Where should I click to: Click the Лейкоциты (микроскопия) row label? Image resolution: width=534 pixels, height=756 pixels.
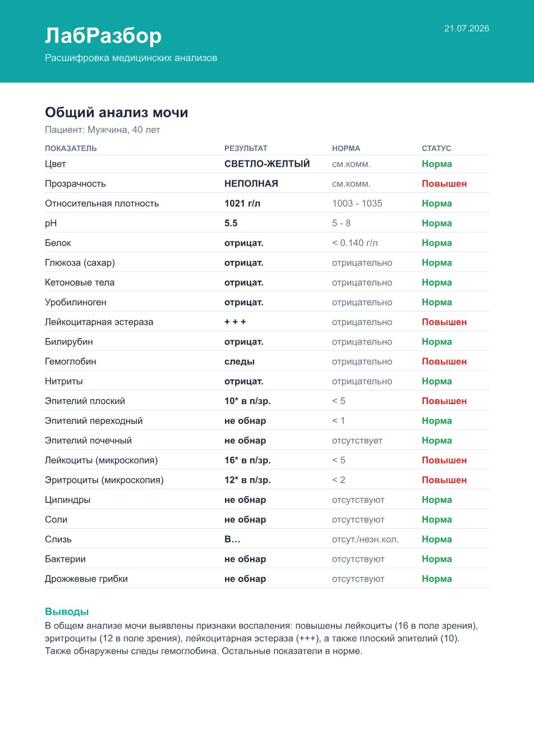pos(102,460)
